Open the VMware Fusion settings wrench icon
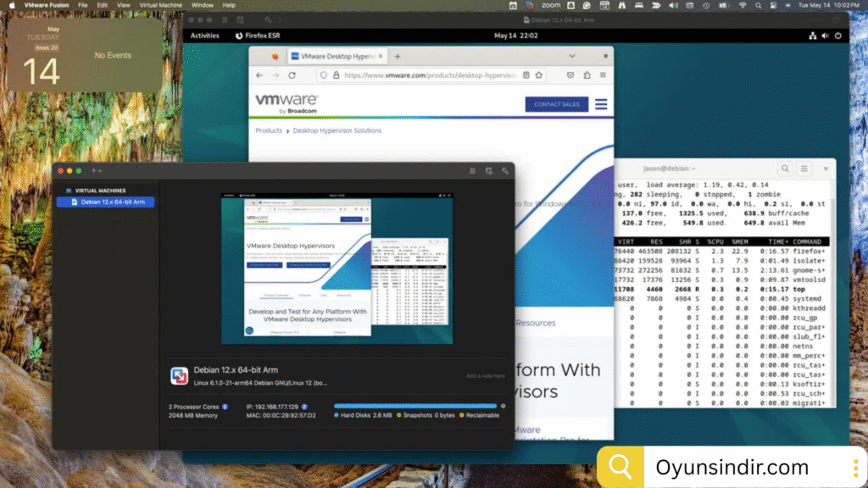The height and width of the screenshot is (488, 868). tap(505, 170)
